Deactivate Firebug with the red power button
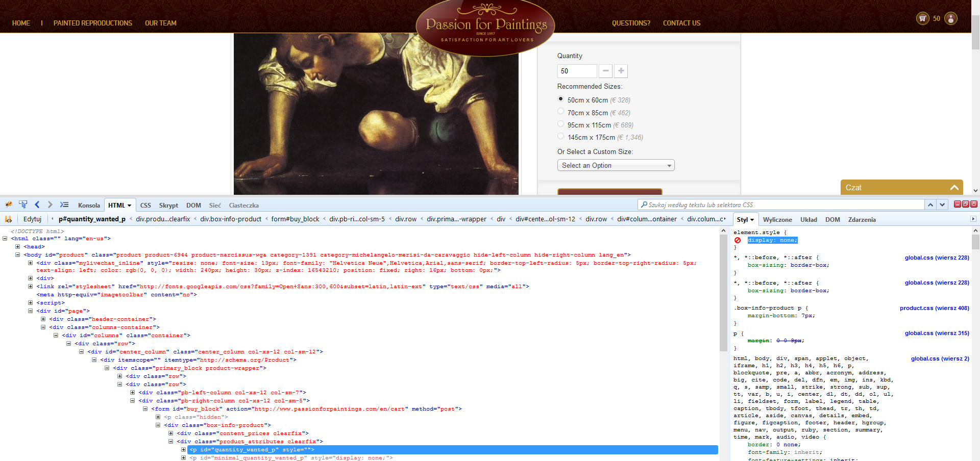This screenshot has width=980, height=461. click(974, 204)
